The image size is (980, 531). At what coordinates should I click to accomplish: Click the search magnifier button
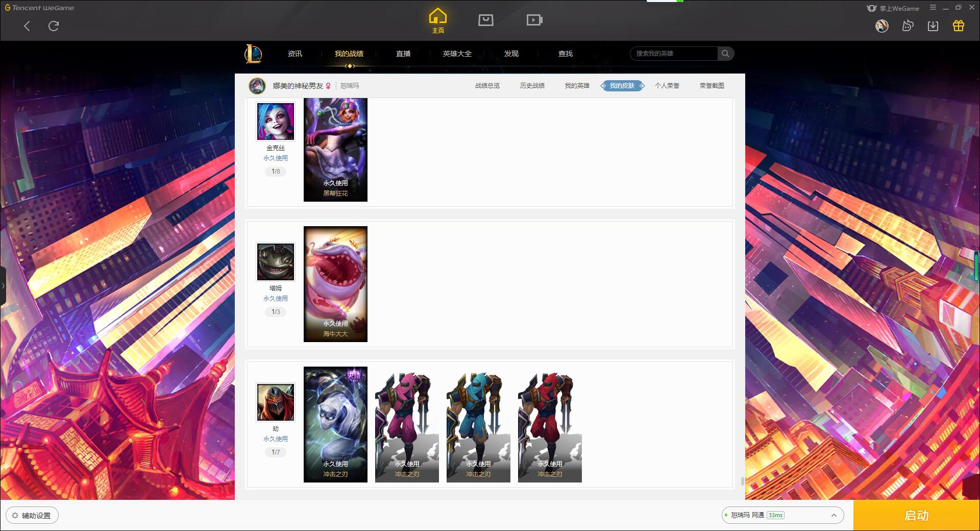pyautogui.click(x=725, y=54)
